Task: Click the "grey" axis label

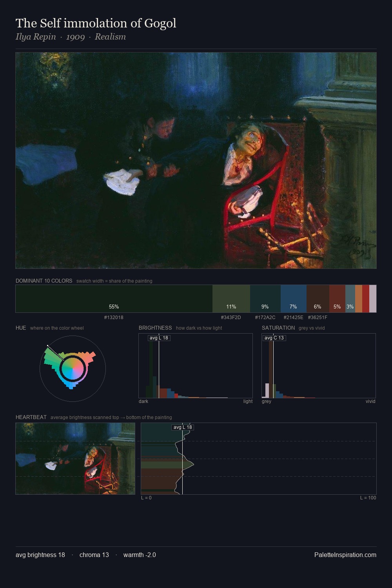Action: point(267,401)
